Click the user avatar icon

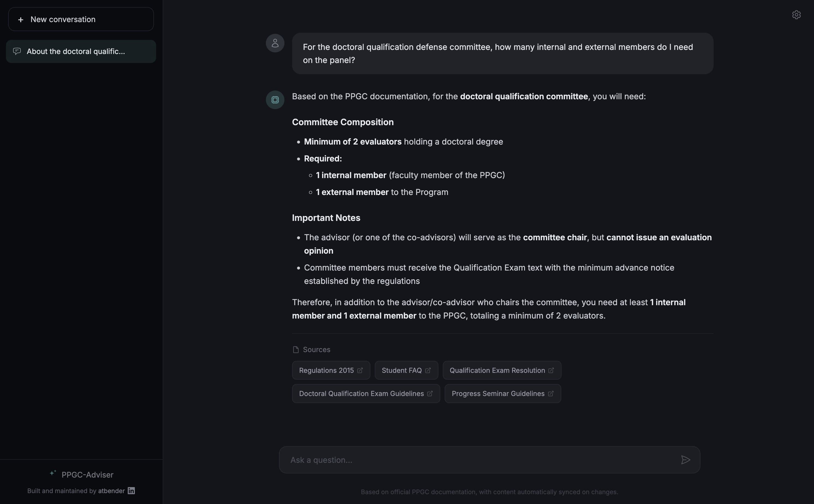click(x=275, y=43)
